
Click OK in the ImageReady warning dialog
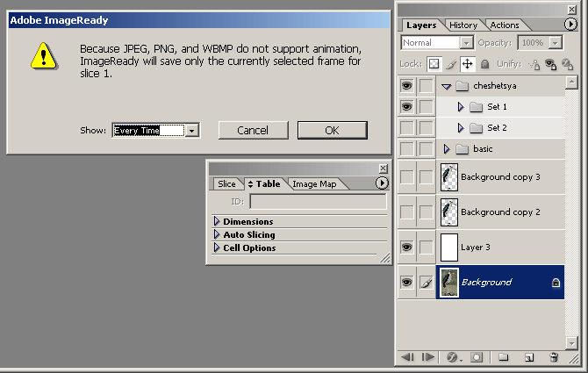coord(333,130)
